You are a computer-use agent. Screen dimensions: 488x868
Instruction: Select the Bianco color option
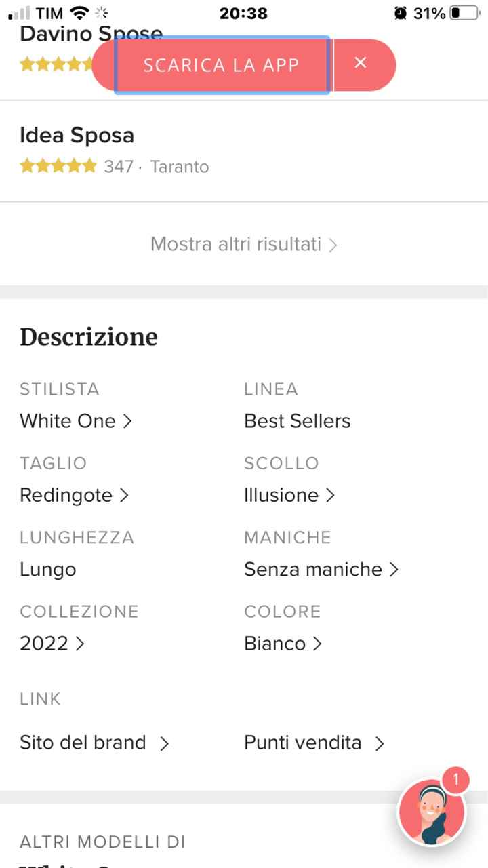(x=283, y=643)
